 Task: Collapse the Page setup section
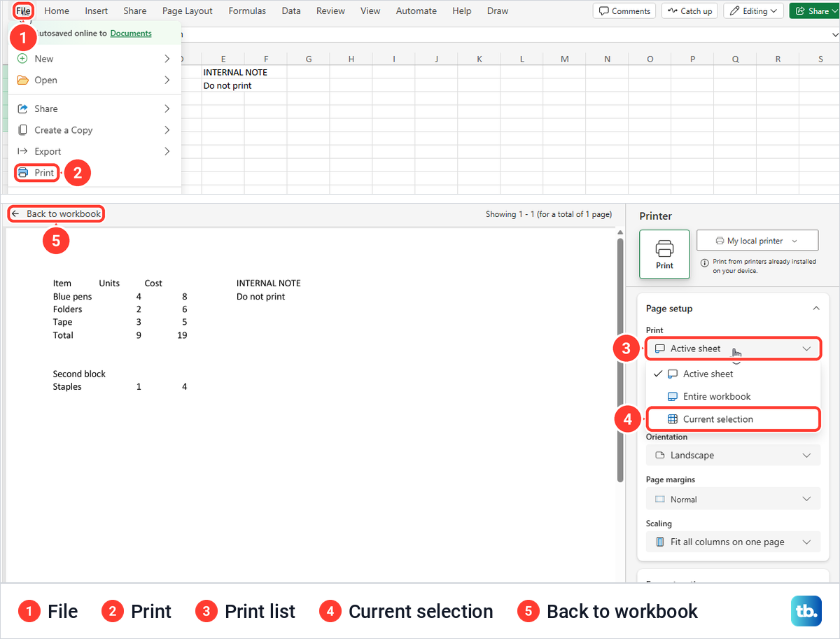(815, 309)
